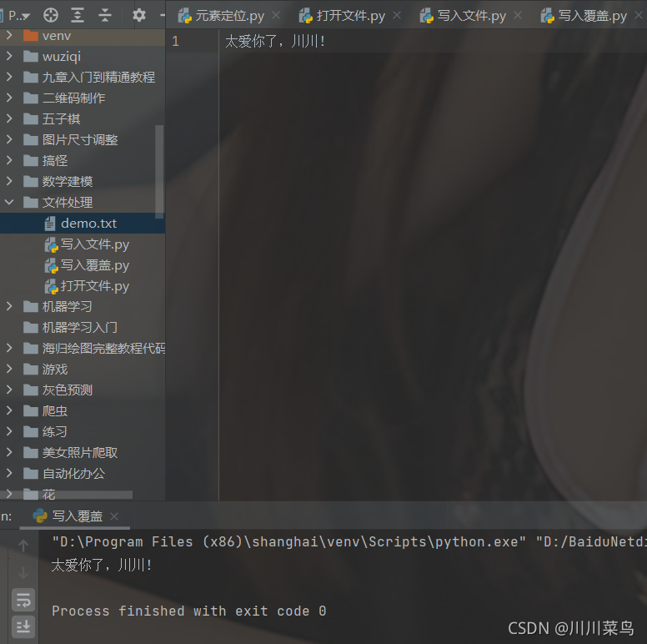Click the Collapse All toolbar icon

point(105,15)
